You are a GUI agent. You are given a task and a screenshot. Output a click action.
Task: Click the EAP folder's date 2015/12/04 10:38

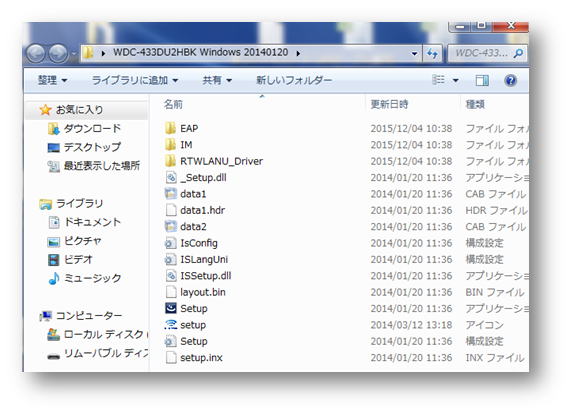(411, 128)
